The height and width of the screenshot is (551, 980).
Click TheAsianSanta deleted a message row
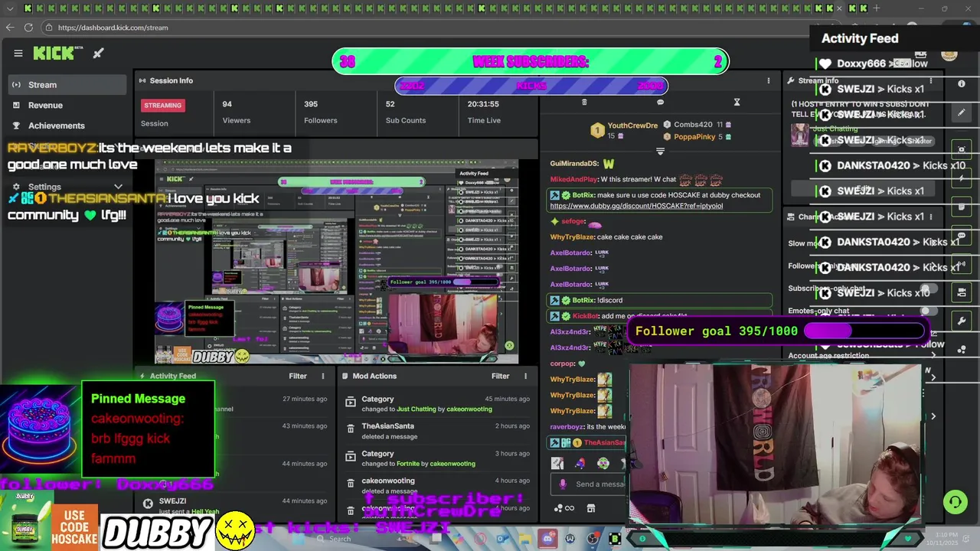point(436,431)
